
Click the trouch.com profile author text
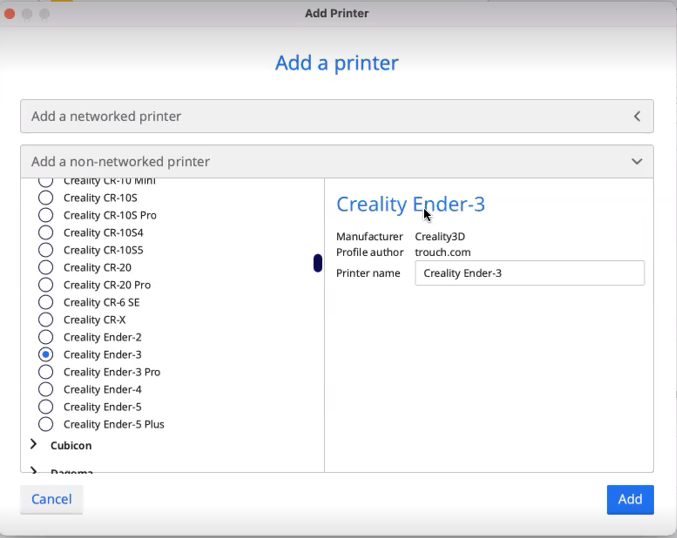(443, 252)
